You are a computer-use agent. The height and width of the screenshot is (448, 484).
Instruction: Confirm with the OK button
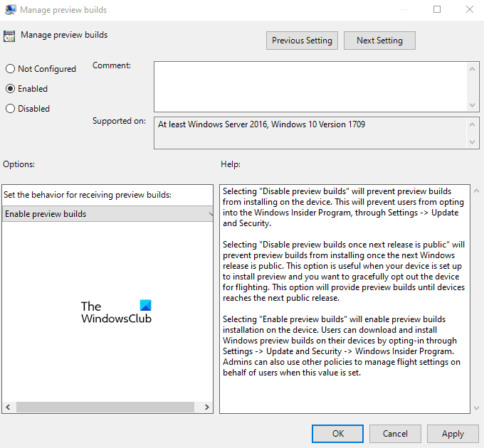(x=337, y=434)
